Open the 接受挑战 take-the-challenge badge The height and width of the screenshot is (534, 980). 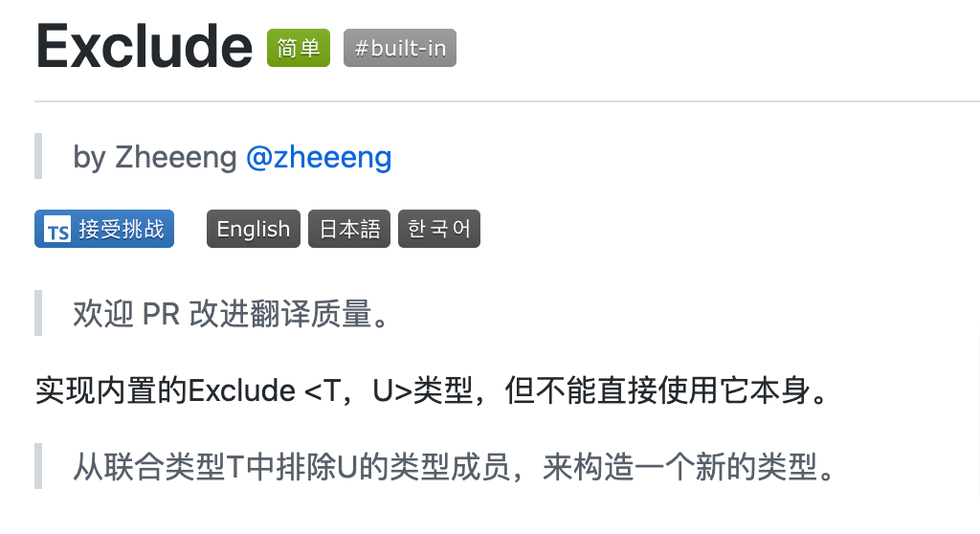coord(104,229)
